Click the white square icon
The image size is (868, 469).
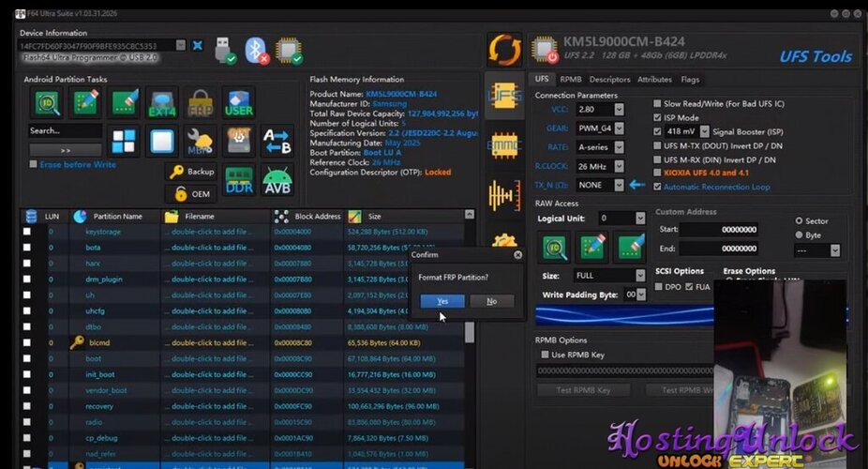[x=161, y=142]
